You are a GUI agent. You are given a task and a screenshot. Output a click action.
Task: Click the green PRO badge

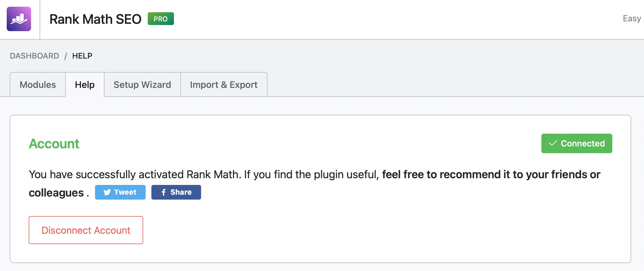(x=161, y=19)
